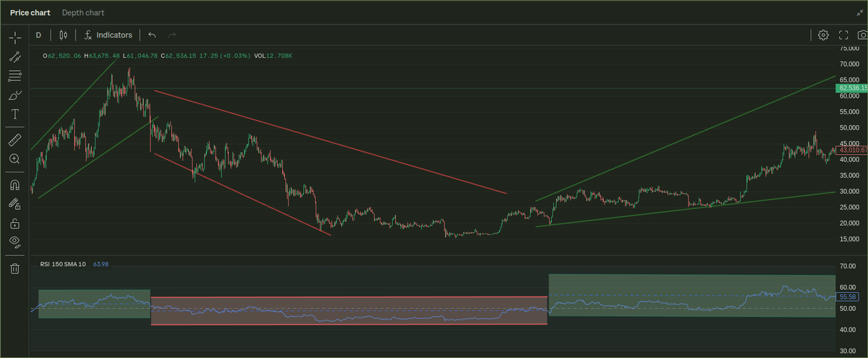Viewport: 868px width, 358px height.
Task: Undo the last chart action
Action: (152, 35)
